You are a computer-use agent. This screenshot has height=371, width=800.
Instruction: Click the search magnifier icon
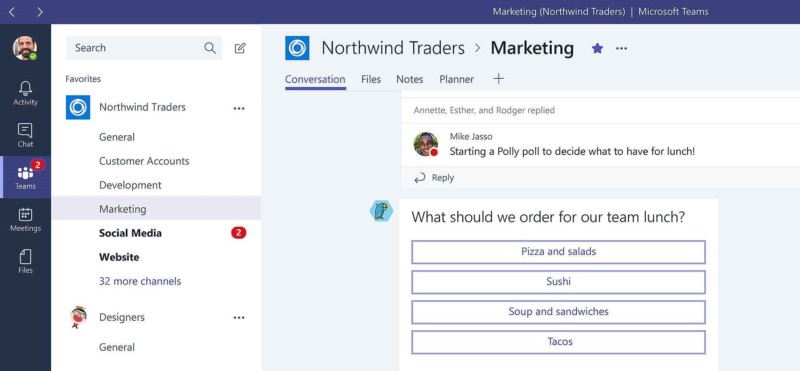pyautogui.click(x=210, y=48)
